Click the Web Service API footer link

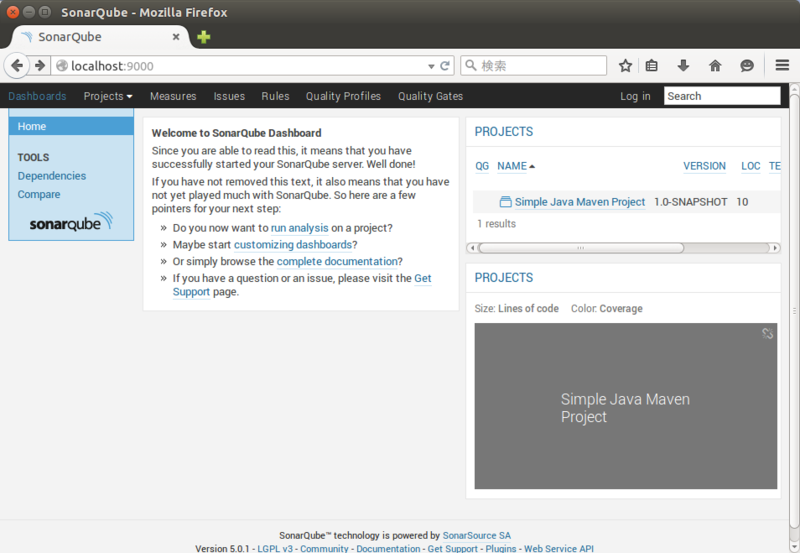(x=559, y=548)
